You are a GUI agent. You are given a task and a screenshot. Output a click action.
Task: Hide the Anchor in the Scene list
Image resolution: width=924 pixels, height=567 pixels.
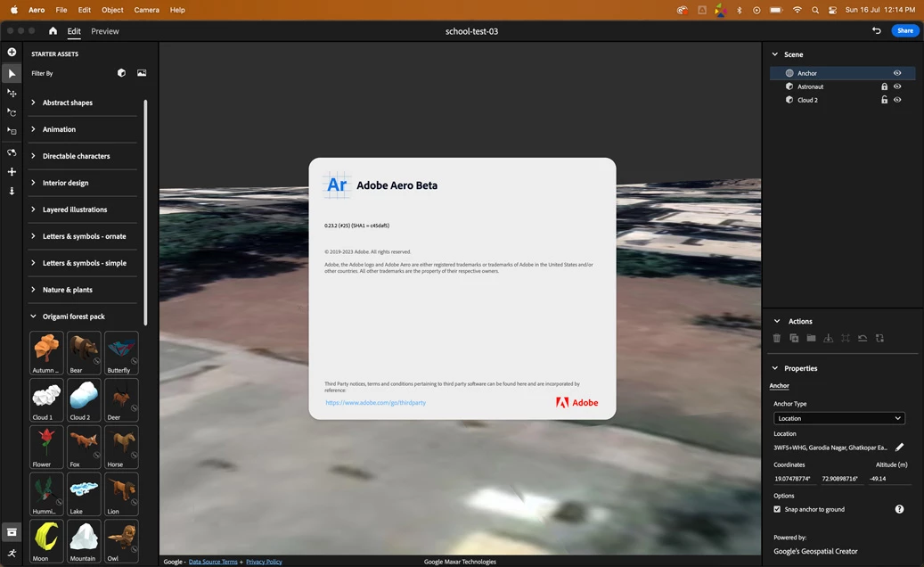point(897,73)
